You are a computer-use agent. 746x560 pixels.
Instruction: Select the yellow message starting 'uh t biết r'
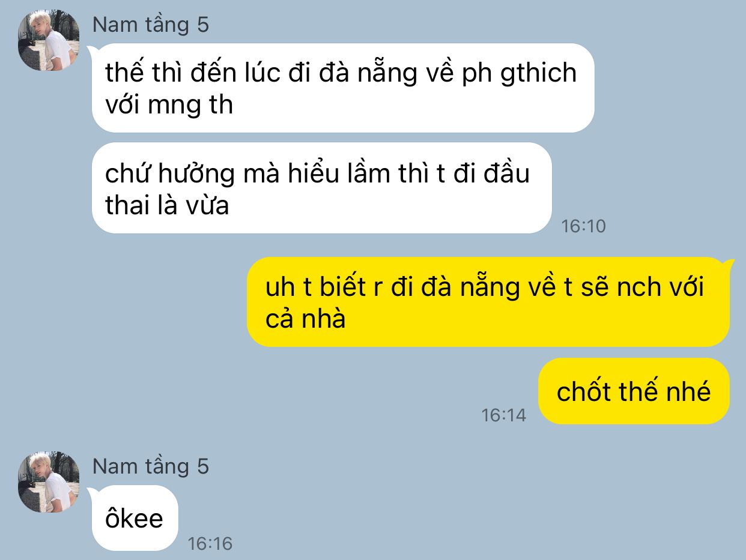[488, 302]
